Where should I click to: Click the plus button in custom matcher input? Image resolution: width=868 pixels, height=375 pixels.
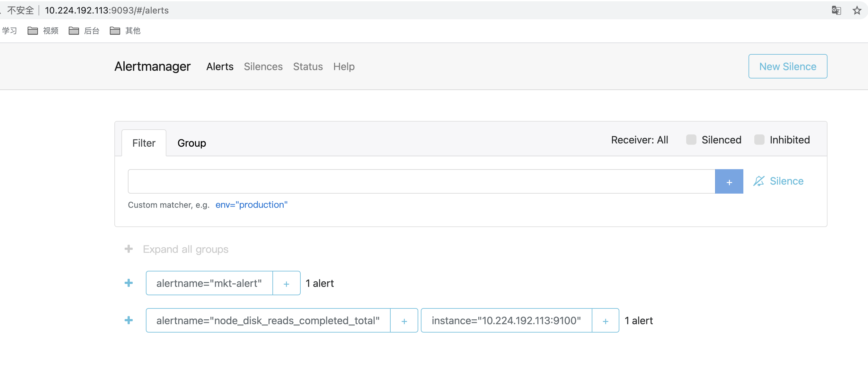[729, 182]
